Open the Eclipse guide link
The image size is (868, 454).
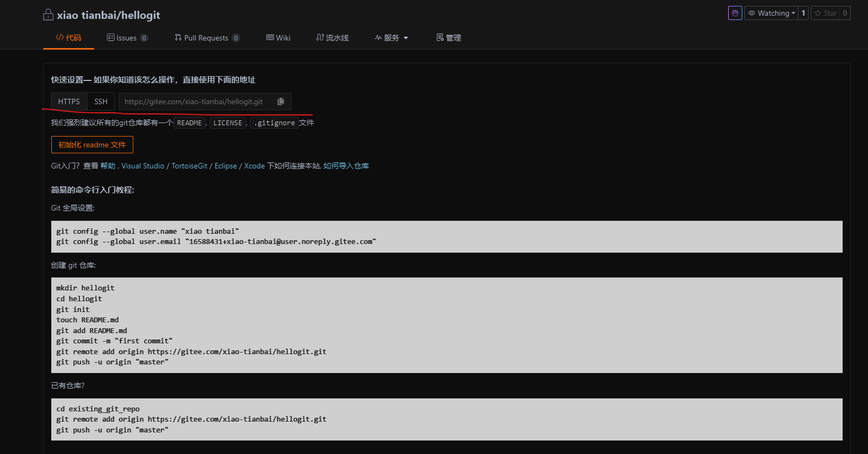click(226, 166)
